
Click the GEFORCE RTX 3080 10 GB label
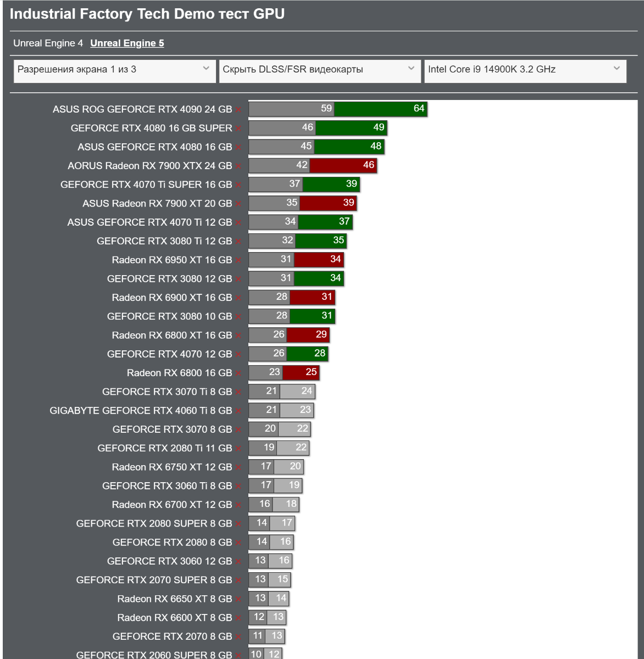(x=169, y=316)
